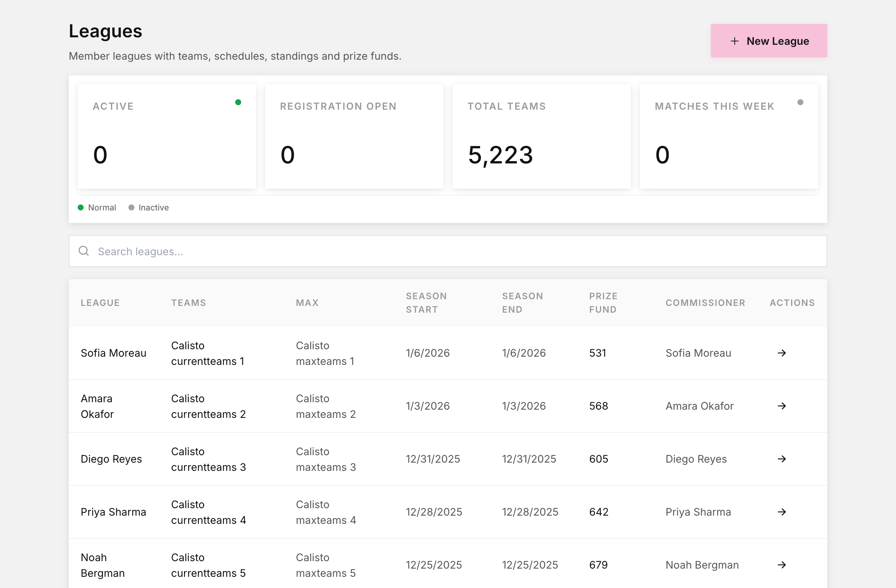Click season end 1/3/2026 cell
This screenshot has width=896, height=588.
click(x=524, y=406)
